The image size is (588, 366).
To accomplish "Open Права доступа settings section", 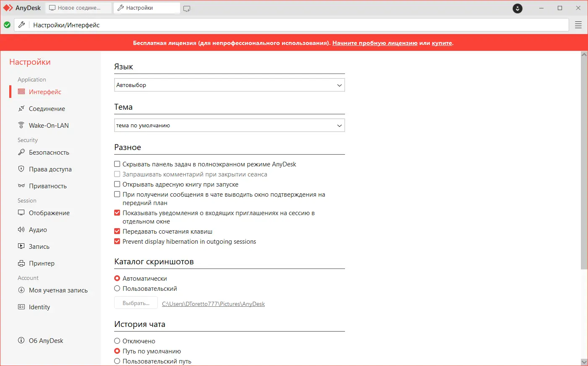I will [50, 169].
